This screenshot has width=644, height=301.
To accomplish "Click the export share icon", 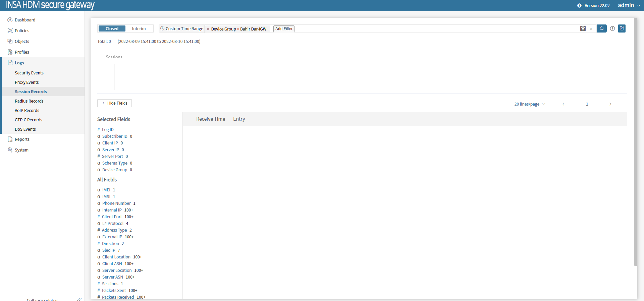I will [622, 28].
